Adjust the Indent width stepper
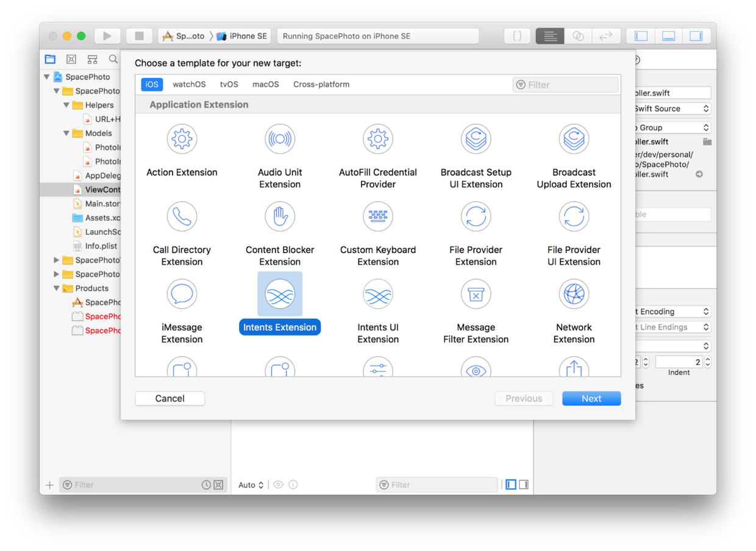This screenshot has height=551, width=756. click(x=707, y=362)
